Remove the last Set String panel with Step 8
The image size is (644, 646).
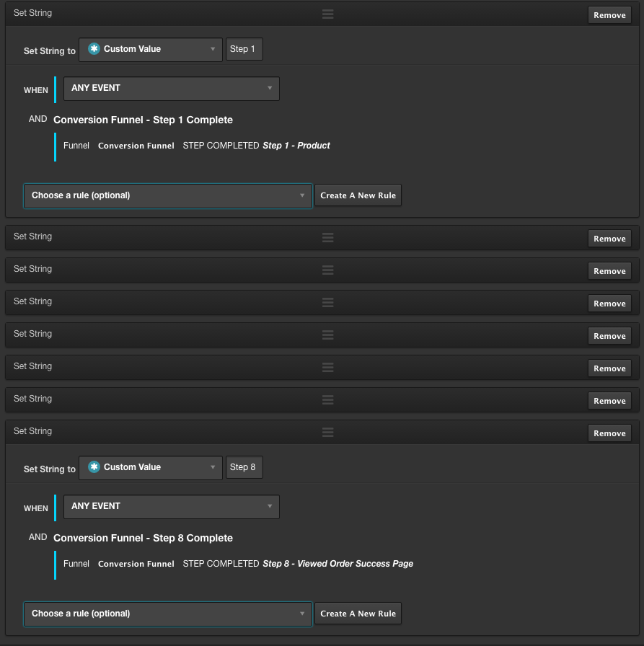[609, 433]
